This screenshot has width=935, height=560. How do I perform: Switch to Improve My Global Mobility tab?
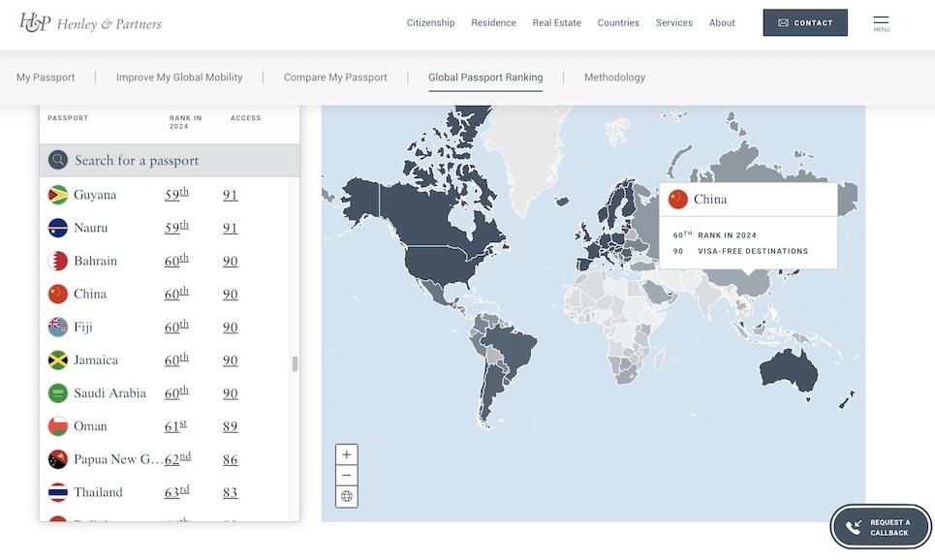tap(179, 77)
